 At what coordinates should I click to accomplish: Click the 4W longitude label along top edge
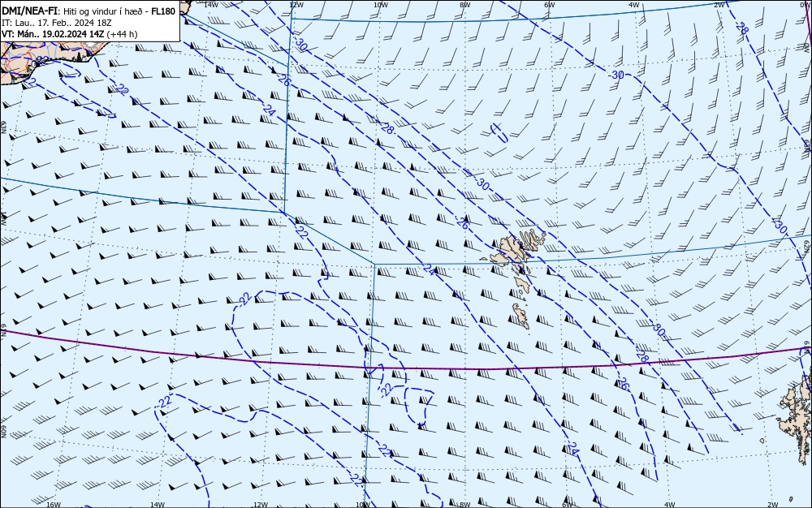coord(634,5)
